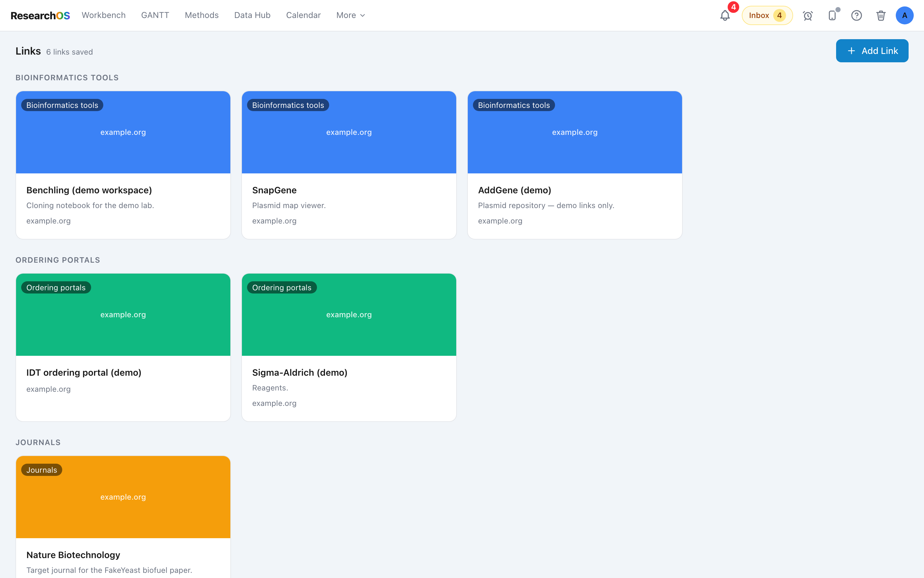Image resolution: width=924 pixels, height=578 pixels.
Task: Click 'Reagents.' description on Sigma-Aldrich
Action: click(x=270, y=388)
